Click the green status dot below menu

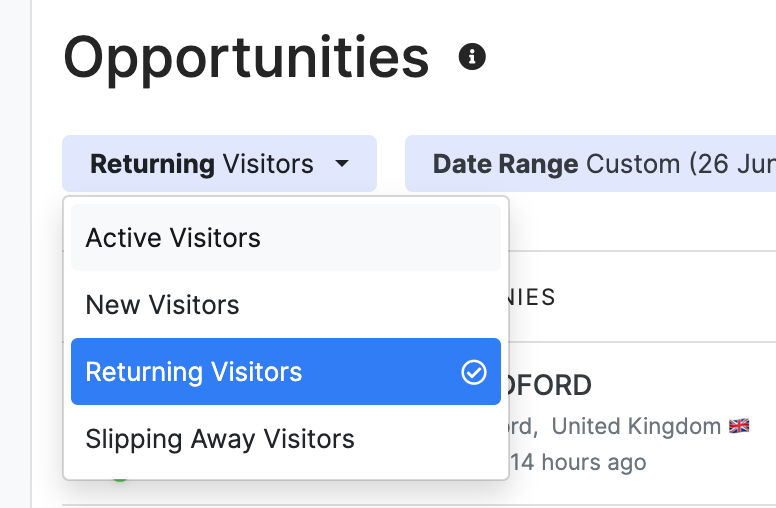point(120,476)
